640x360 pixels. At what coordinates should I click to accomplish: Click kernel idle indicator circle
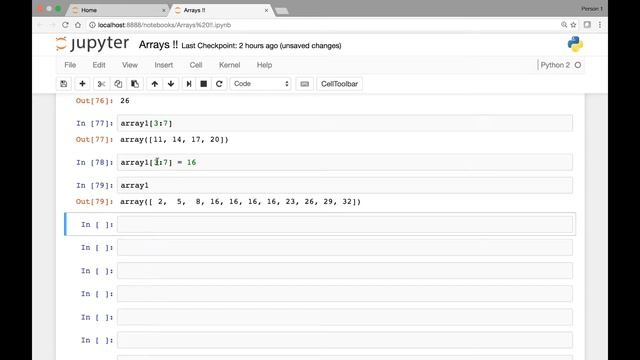pos(578,65)
